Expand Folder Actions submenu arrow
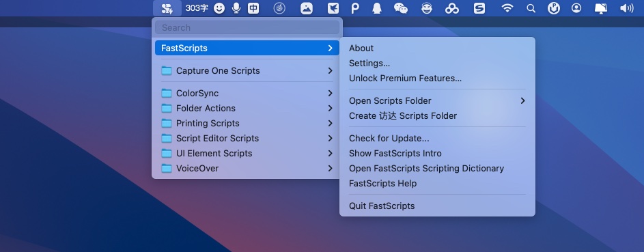The width and height of the screenshot is (644, 252). [x=331, y=109]
